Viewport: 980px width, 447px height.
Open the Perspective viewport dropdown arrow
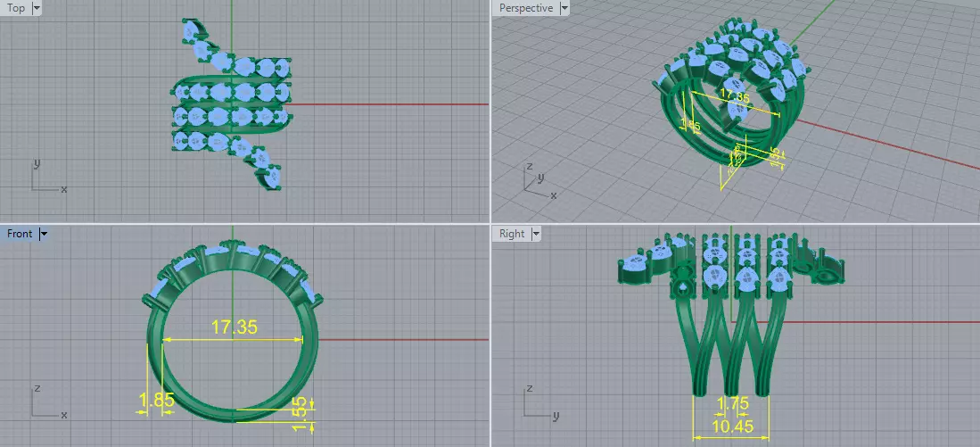[x=564, y=8]
